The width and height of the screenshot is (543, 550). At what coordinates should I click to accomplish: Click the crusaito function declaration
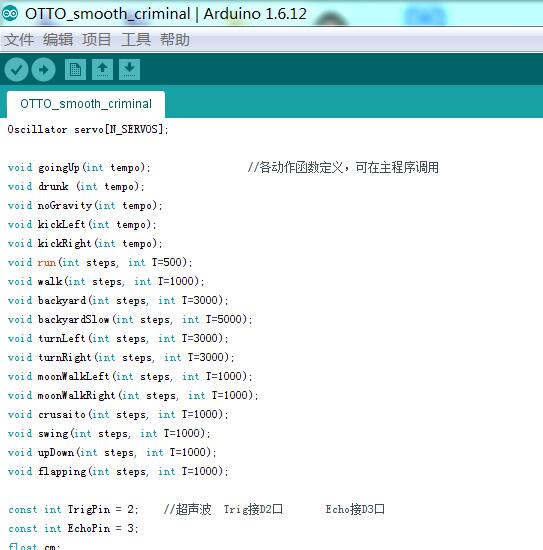118,415
